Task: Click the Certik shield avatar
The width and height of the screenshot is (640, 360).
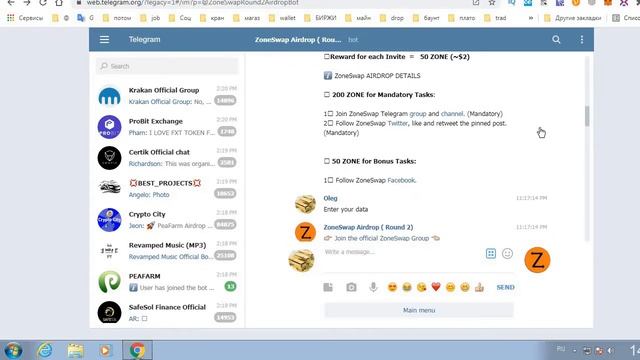Action: (109, 158)
